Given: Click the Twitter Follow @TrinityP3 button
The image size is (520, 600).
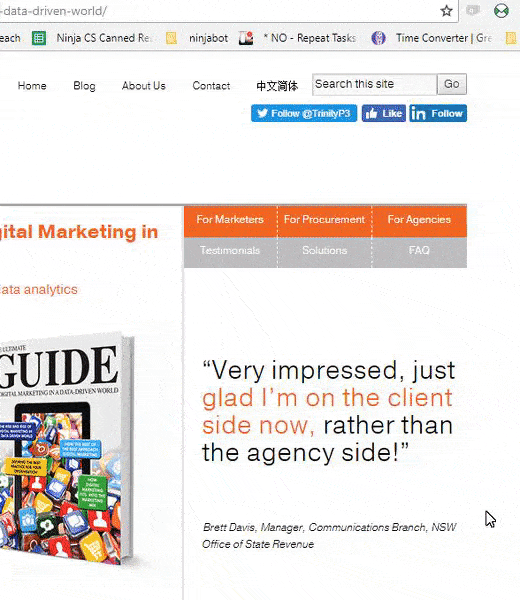Looking at the screenshot, I should [304, 113].
